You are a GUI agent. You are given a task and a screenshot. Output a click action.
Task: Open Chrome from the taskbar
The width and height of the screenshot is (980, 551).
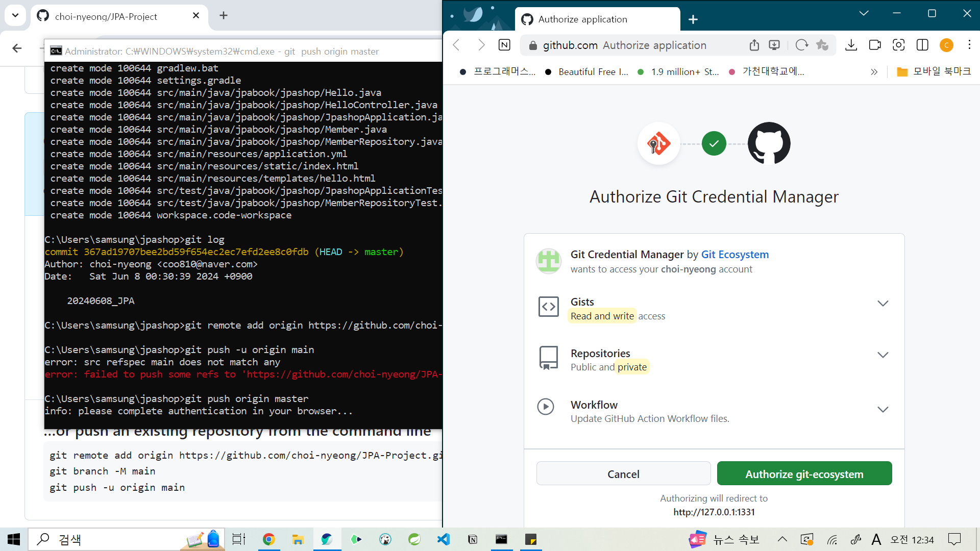pos(269,539)
